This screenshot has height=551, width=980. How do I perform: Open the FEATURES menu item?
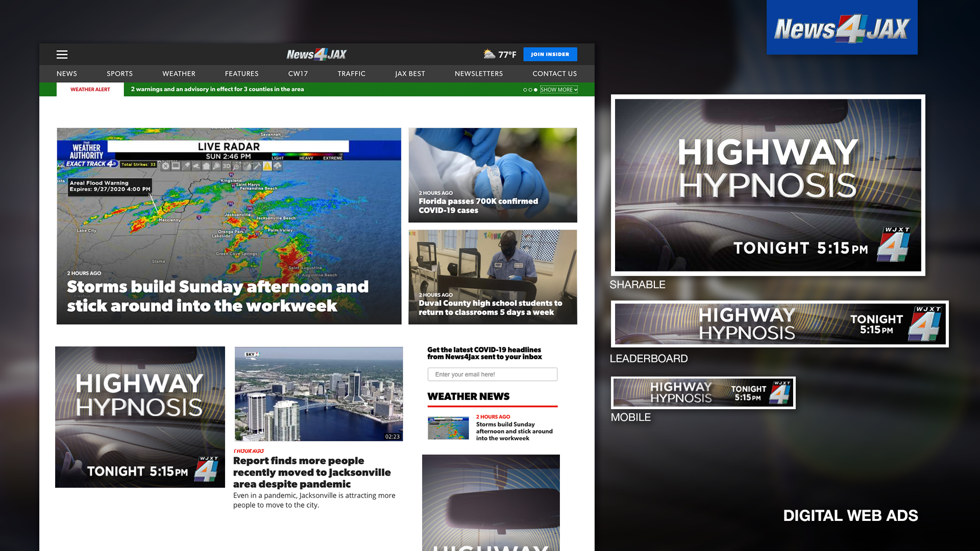point(241,73)
